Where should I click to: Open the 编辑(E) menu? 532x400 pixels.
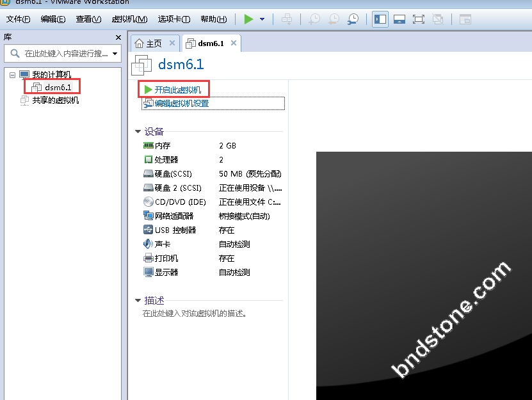(x=53, y=19)
